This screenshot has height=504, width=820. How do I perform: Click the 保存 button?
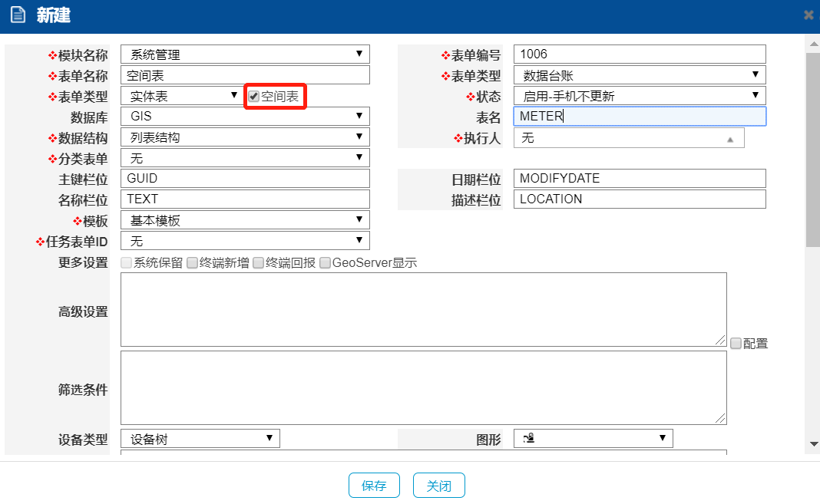coord(374,486)
